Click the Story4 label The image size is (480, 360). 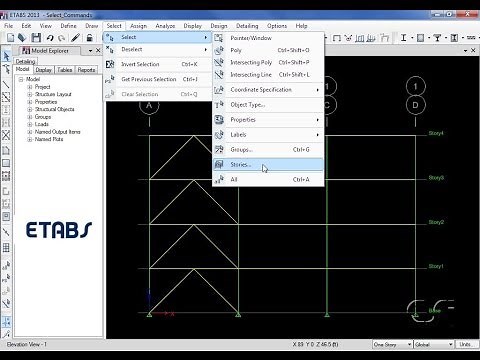tap(436, 133)
